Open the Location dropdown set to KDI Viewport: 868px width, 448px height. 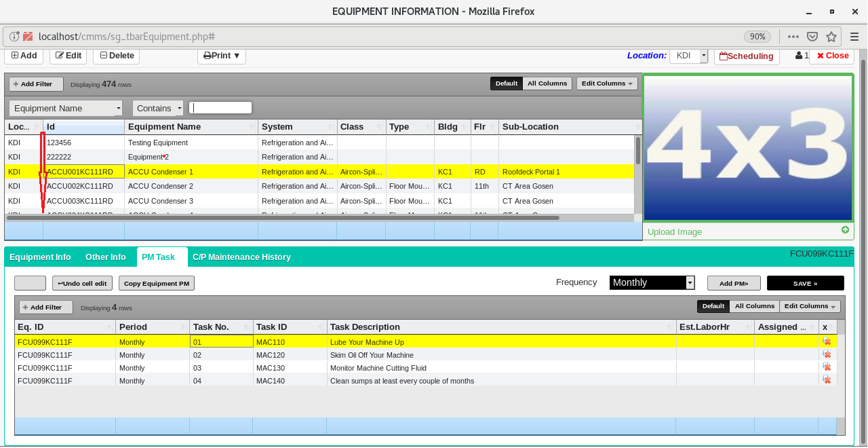[703, 56]
